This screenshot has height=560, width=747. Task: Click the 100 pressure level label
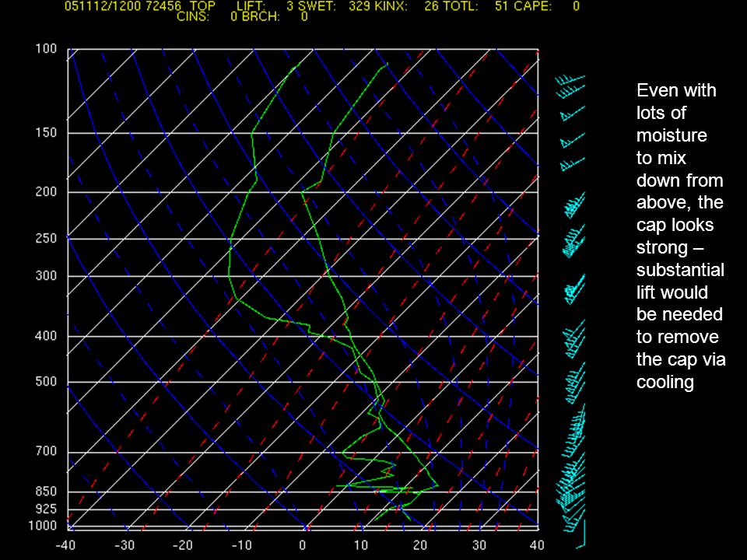46,48
